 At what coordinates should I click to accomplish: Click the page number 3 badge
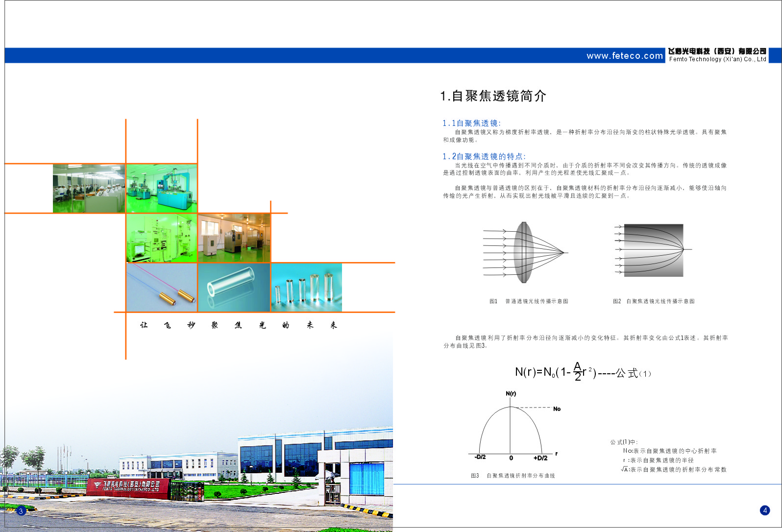pyautogui.click(x=21, y=511)
